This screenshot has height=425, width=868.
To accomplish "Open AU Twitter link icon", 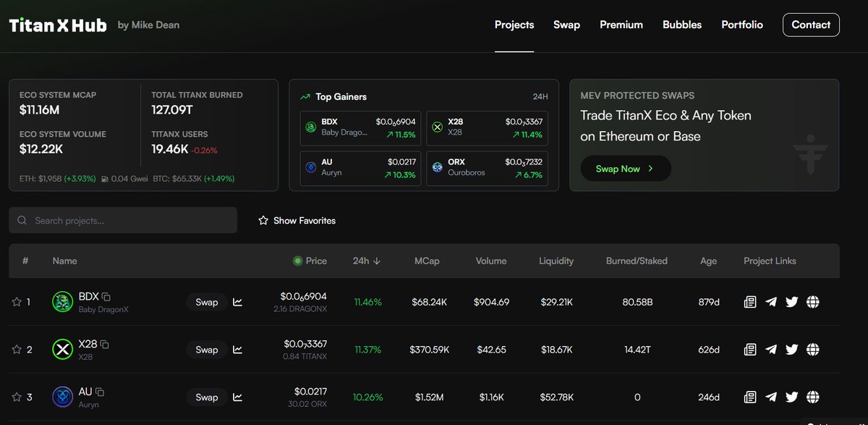I will coord(792,397).
